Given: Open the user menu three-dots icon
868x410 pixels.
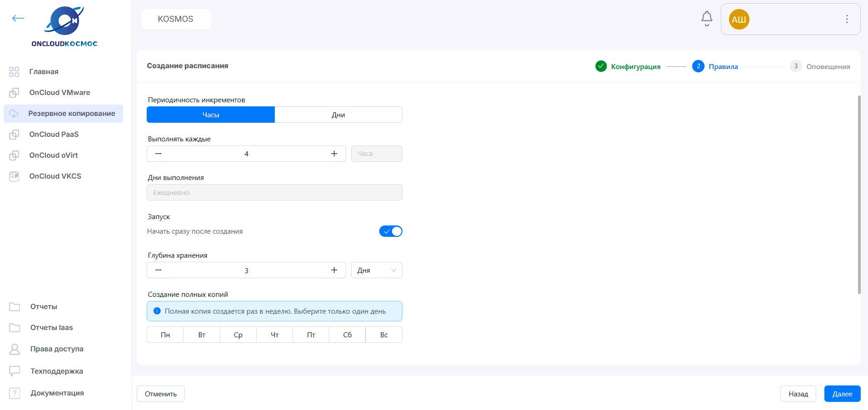Looking at the screenshot, I should coord(847,19).
